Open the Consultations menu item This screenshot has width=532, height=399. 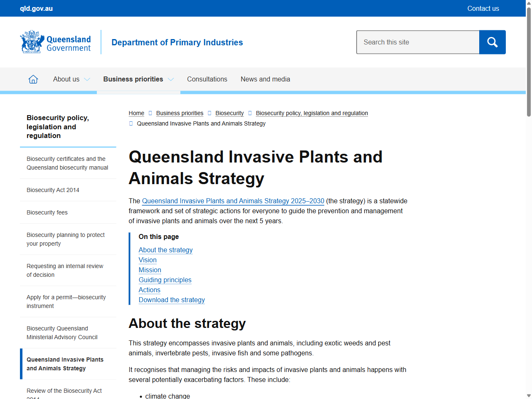(207, 79)
